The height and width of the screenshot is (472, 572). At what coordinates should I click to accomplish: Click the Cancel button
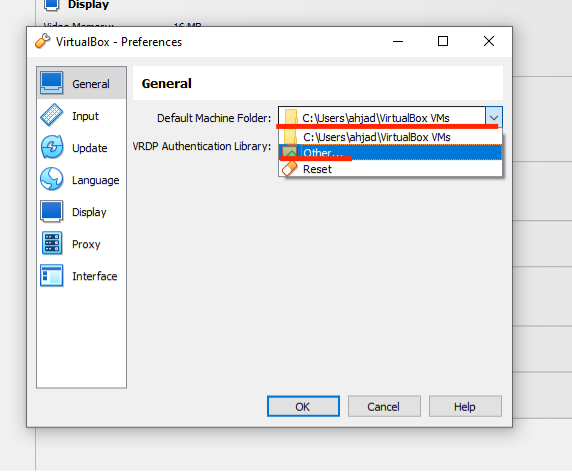point(384,406)
